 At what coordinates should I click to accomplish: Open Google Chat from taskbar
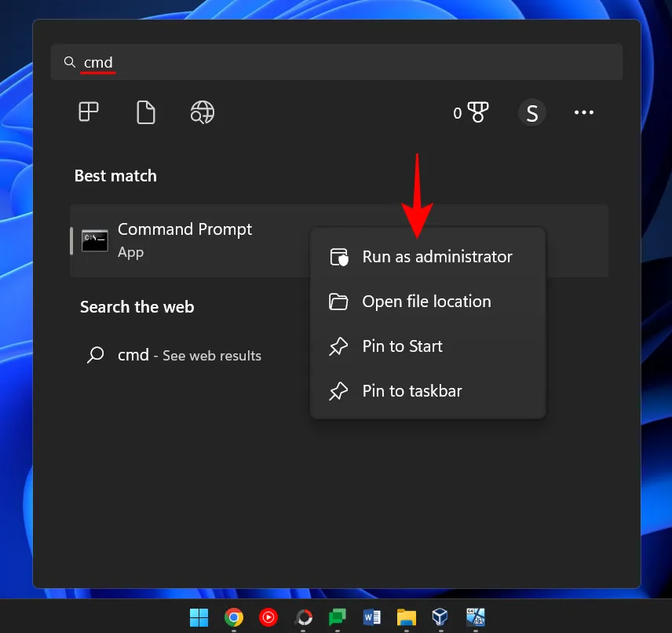(338, 617)
